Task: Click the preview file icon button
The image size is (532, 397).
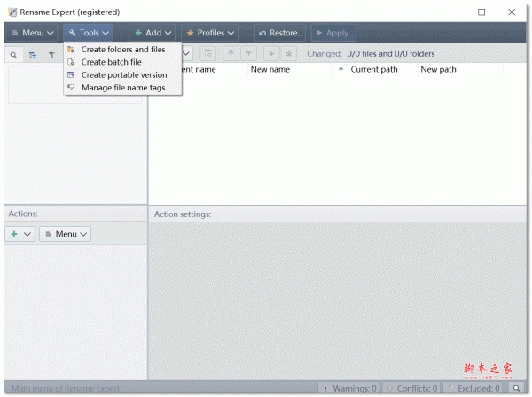Action: pos(208,53)
